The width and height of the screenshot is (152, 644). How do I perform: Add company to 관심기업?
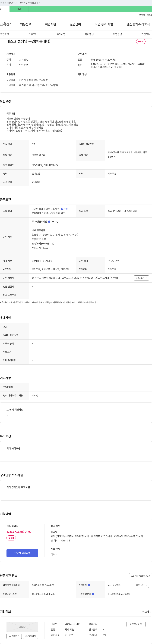pyautogui.click(x=14, y=636)
